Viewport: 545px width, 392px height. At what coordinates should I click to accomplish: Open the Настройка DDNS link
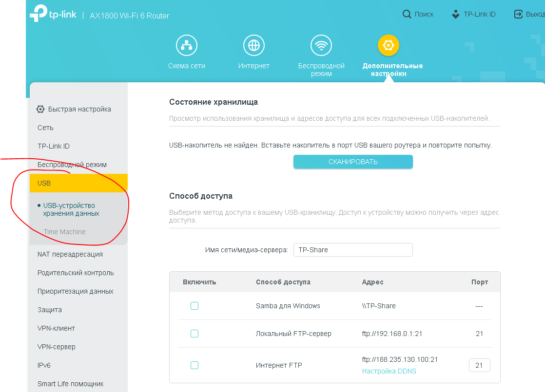[389, 371]
